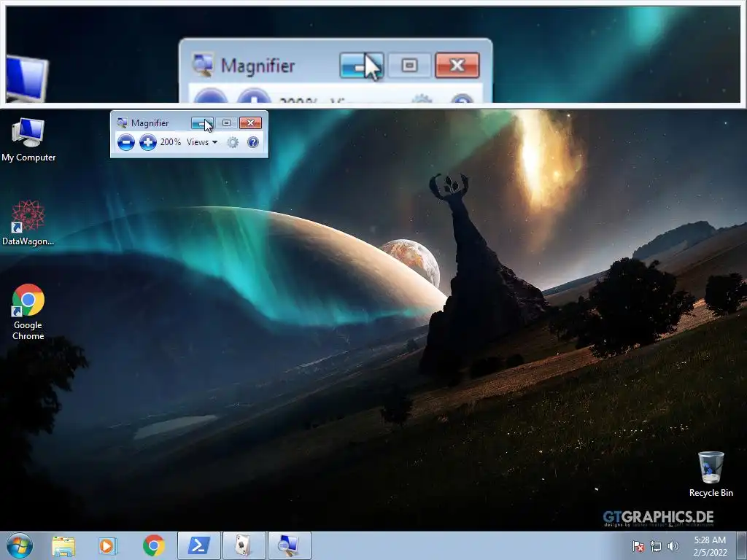
Task: Open the clock showing 5:28 AM
Action: tap(710, 546)
